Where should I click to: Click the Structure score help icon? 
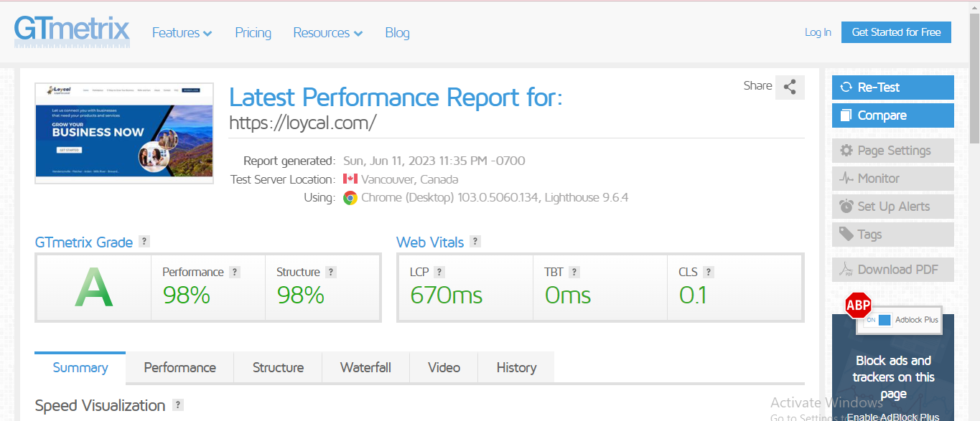coord(331,272)
